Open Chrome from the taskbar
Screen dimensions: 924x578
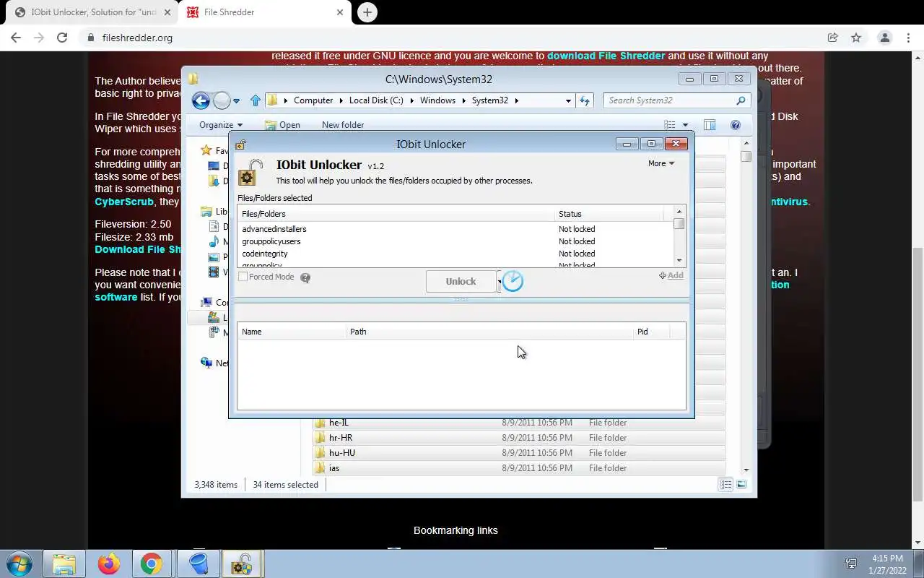[x=152, y=564]
